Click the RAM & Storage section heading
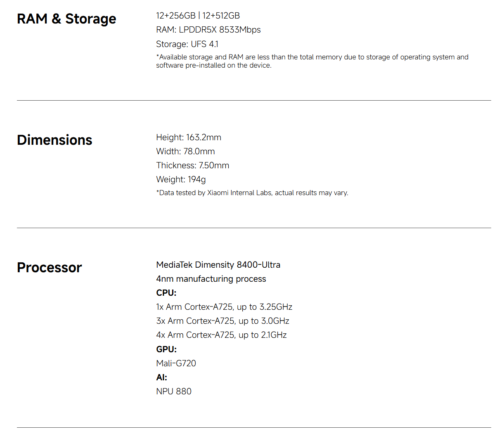 click(66, 19)
